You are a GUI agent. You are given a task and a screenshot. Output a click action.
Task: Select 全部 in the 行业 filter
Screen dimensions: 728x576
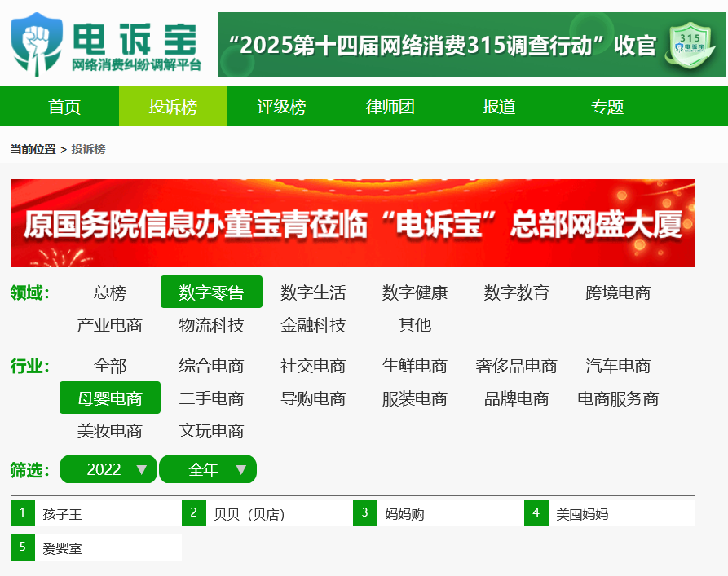point(110,366)
